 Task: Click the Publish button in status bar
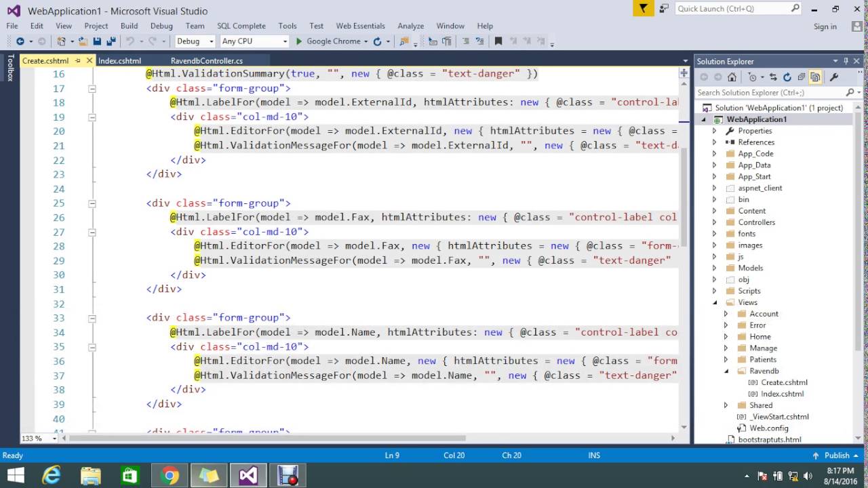tap(837, 455)
